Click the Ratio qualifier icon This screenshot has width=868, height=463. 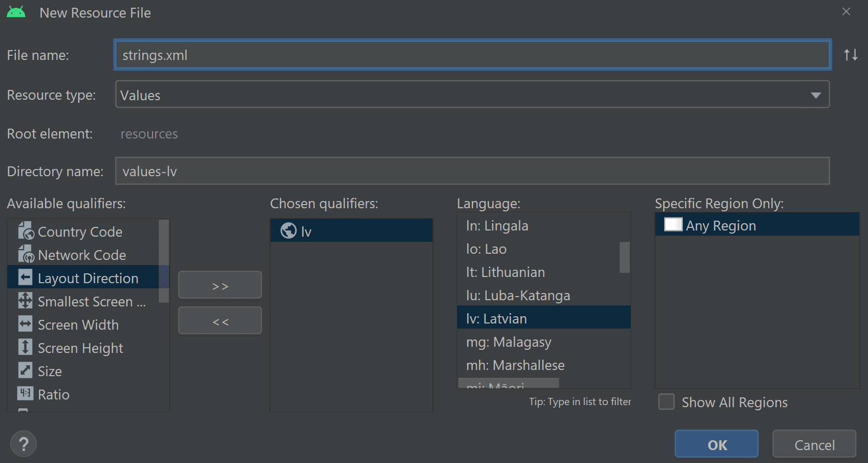click(25, 394)
